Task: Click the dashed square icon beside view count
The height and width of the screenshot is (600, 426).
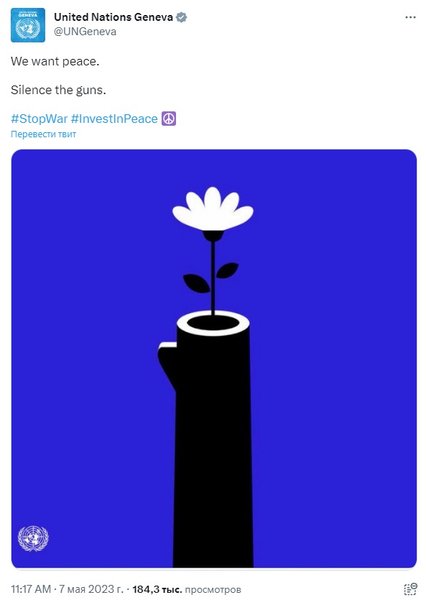Action: (x=410, y=589)
